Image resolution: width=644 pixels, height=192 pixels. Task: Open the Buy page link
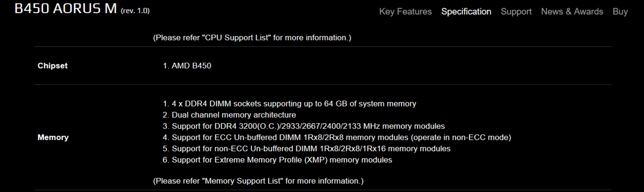click(620, 12)
